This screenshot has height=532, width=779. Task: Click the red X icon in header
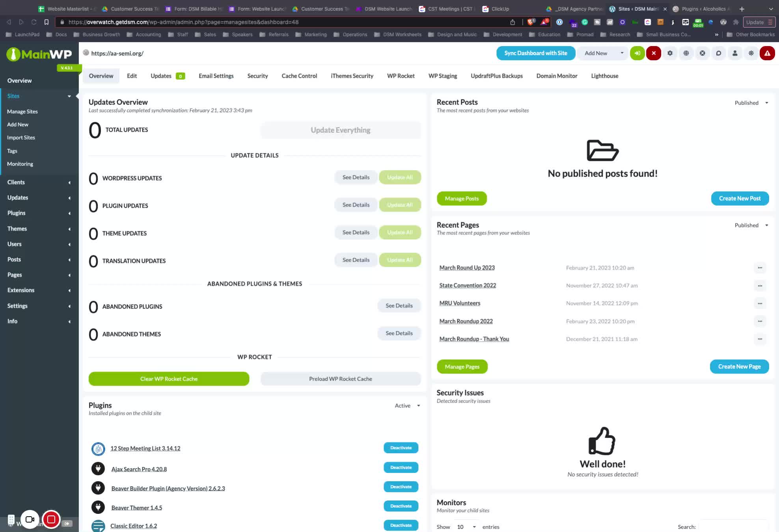tap(653, 53)
